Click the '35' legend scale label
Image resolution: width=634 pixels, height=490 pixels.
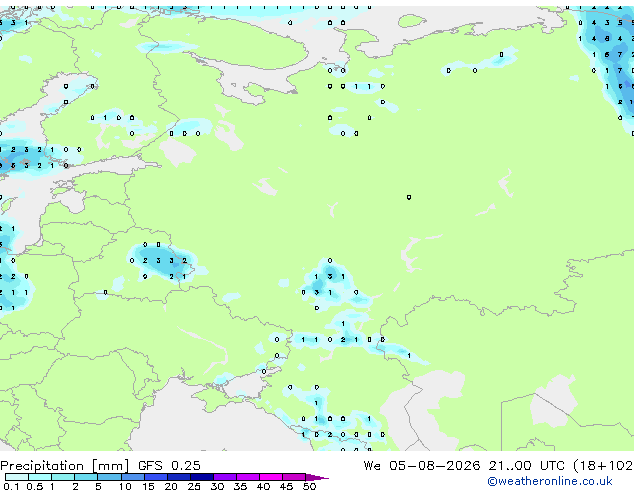(x=240, y=486)
